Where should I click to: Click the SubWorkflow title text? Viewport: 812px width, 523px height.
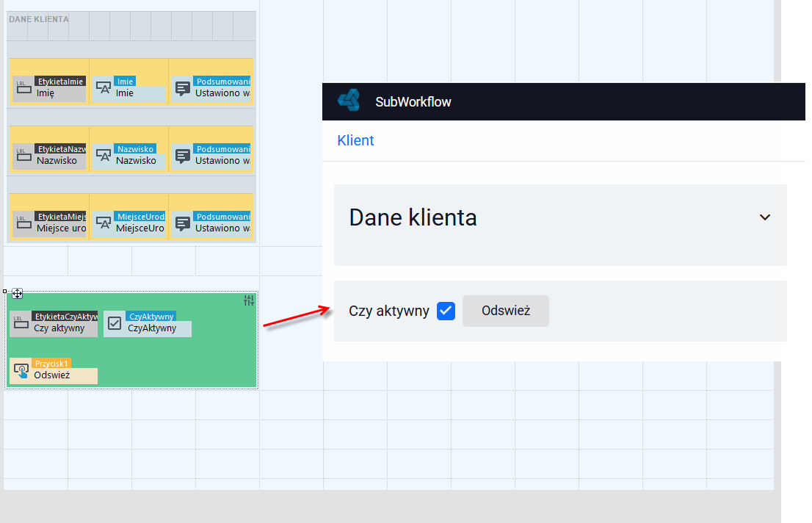pyautogui.click(x=413, y=101)
